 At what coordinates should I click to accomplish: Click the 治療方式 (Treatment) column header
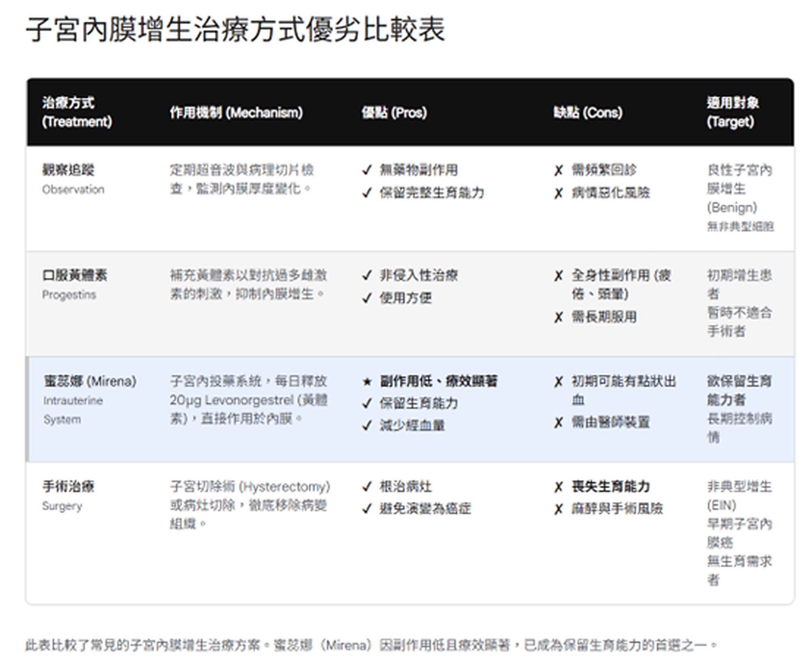[x=77, y=112]
